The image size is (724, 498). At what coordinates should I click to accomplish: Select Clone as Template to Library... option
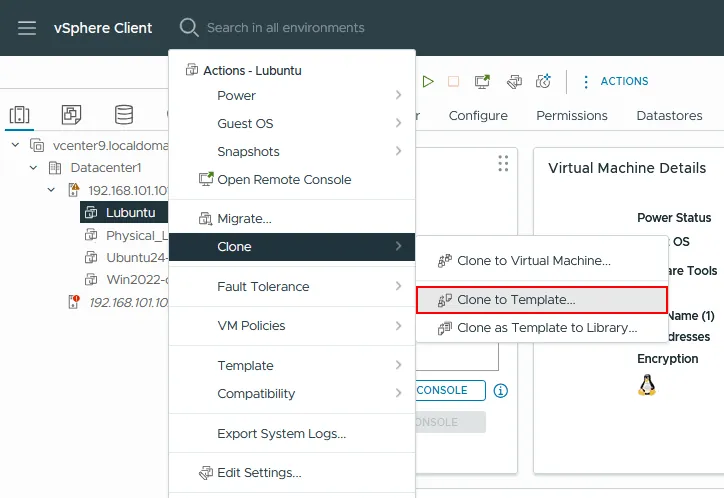[x=542, y=328]
